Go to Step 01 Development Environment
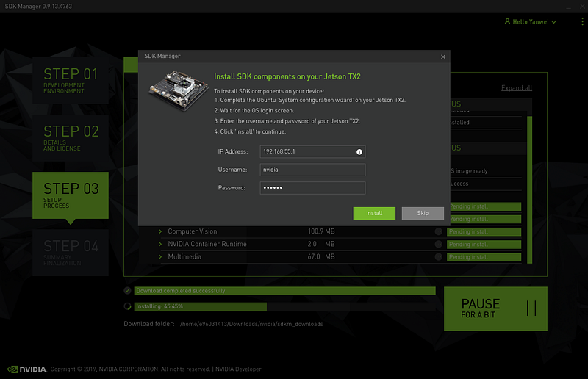Image resolution: width=588 pixels, height=379 pixels. pos(71,81)
